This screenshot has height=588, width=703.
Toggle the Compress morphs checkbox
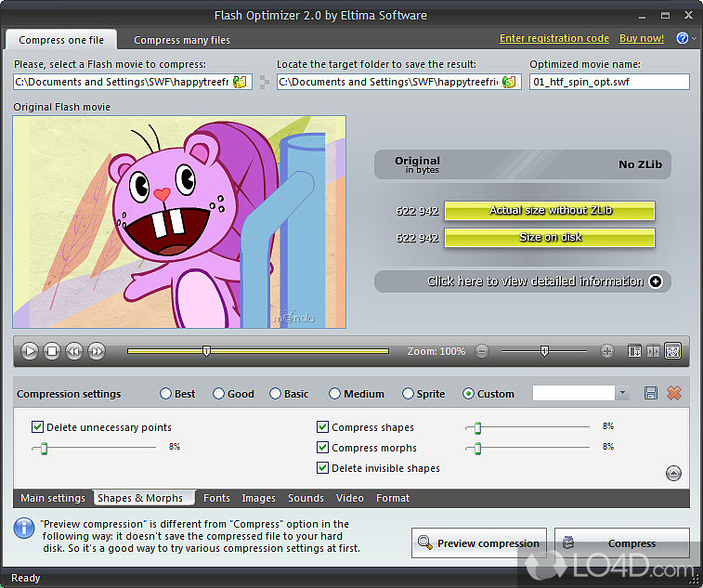(x=323, y=448)
